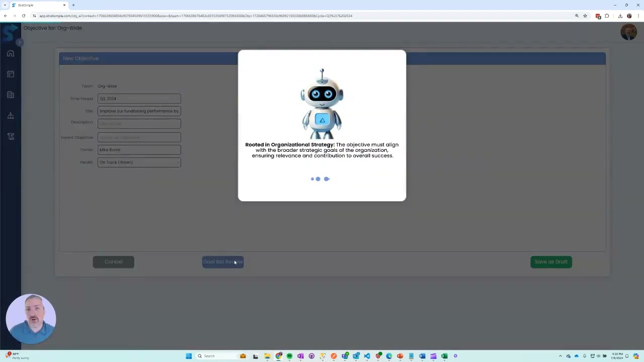Open the Chrome three-dot menu

638,16
